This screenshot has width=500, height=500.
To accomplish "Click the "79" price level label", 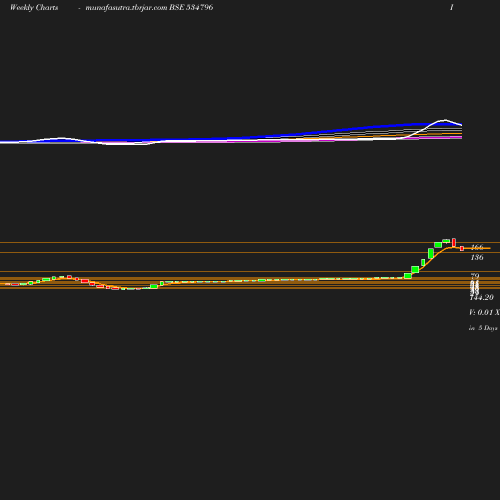I will click(x=475, y=276).
